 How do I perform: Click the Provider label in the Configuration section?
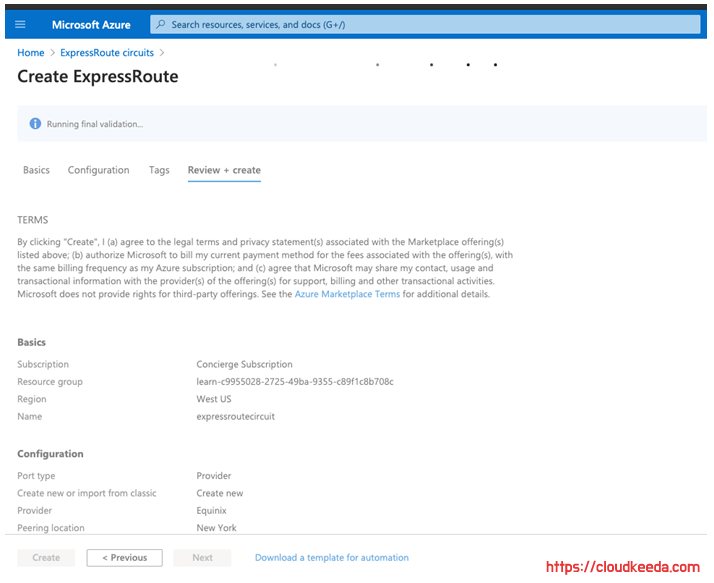point(35,511)
